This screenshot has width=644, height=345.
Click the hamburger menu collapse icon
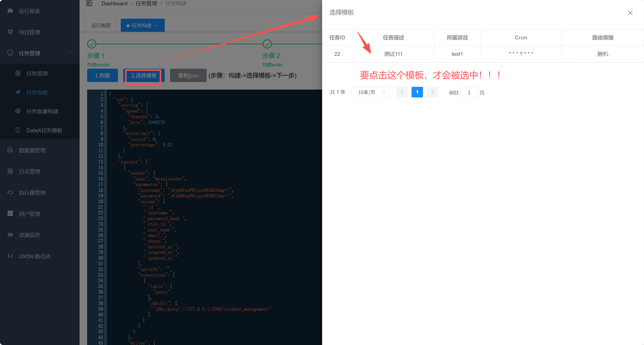point(89,4)
